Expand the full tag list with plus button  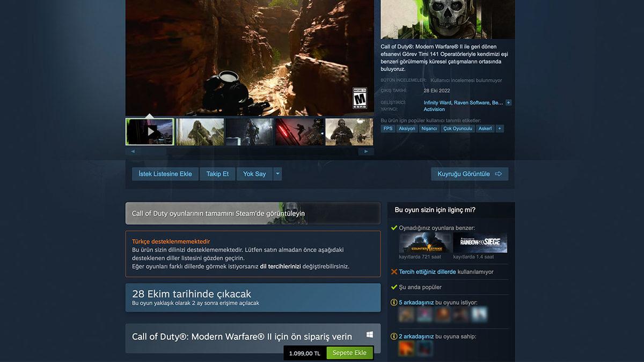[500, 128]
